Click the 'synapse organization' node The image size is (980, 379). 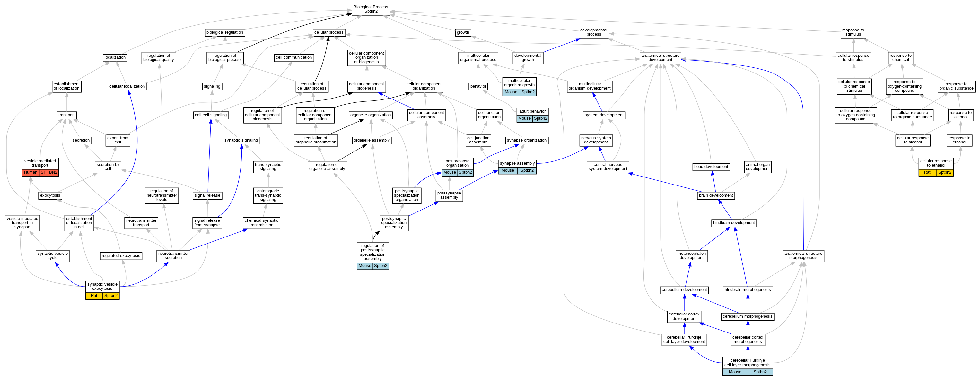point(527,141)
